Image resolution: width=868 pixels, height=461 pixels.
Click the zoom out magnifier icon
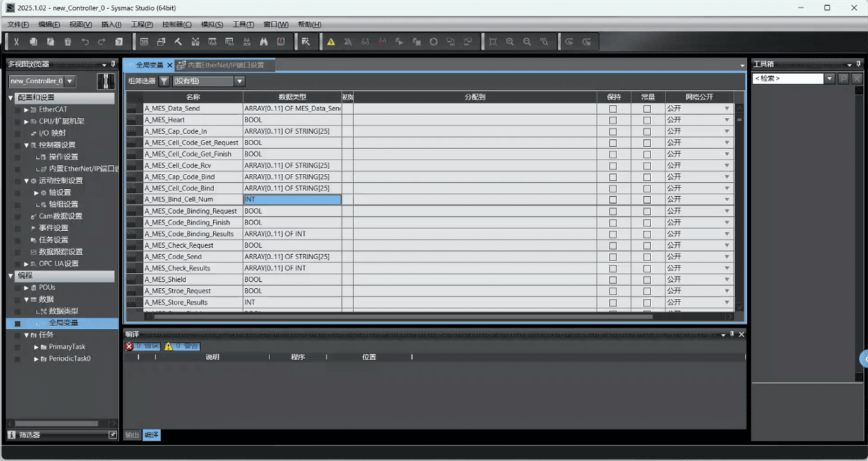527,42
